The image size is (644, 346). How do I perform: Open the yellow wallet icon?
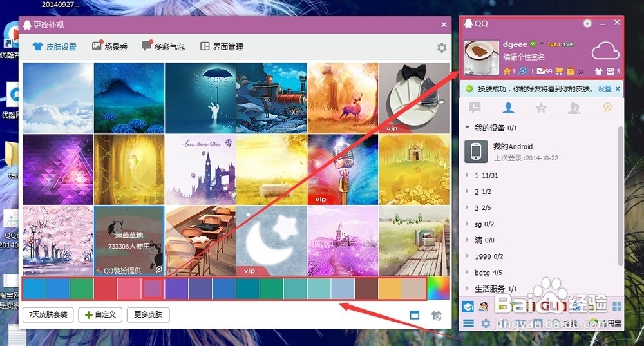571,71
